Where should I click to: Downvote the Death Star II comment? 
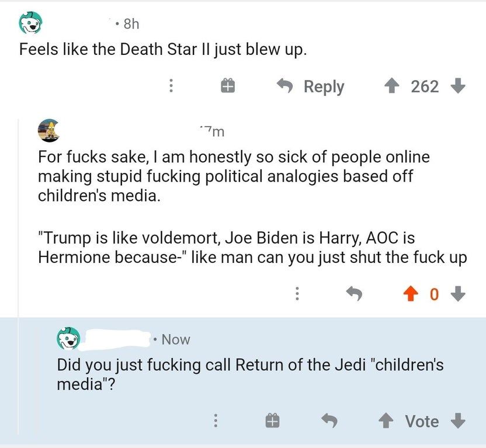pyautogui.click(x=458, y=86)
